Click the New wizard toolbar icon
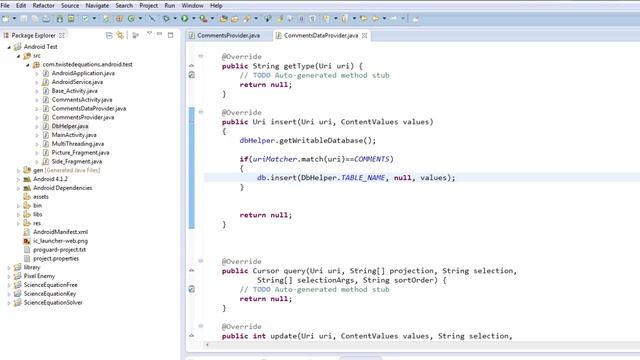Image resolution: width=640 pixels, height=360 pixels. coord(6,19)
